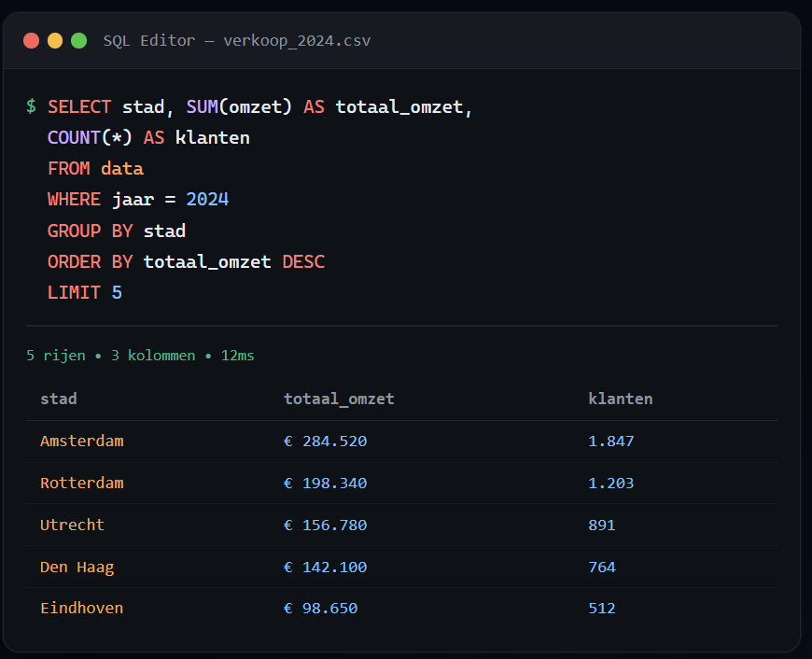This screenshot has height=659, width=812.
Task: Click the 12ms execution time indicator
Action: click(236, 356)
